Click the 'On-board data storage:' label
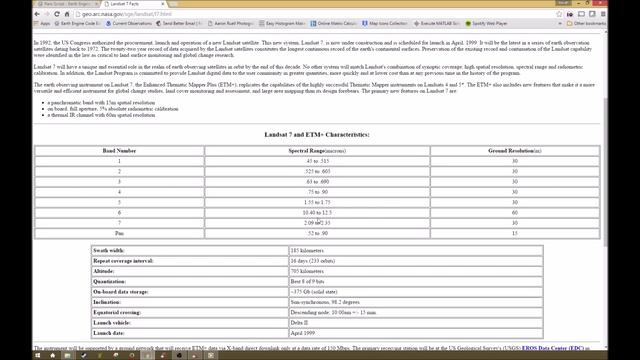This screenshot has width=640, height=360. 120,292
